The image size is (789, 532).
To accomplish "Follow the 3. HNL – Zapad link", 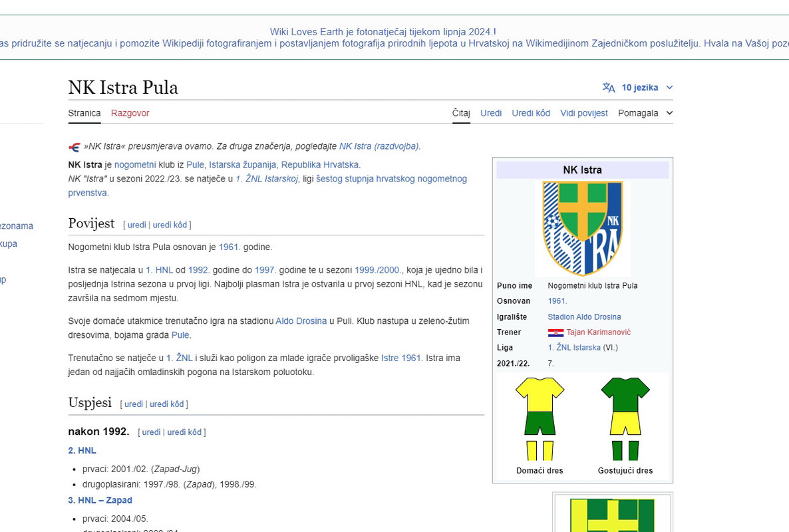I will pyautogui.click(x=100, y=500).
